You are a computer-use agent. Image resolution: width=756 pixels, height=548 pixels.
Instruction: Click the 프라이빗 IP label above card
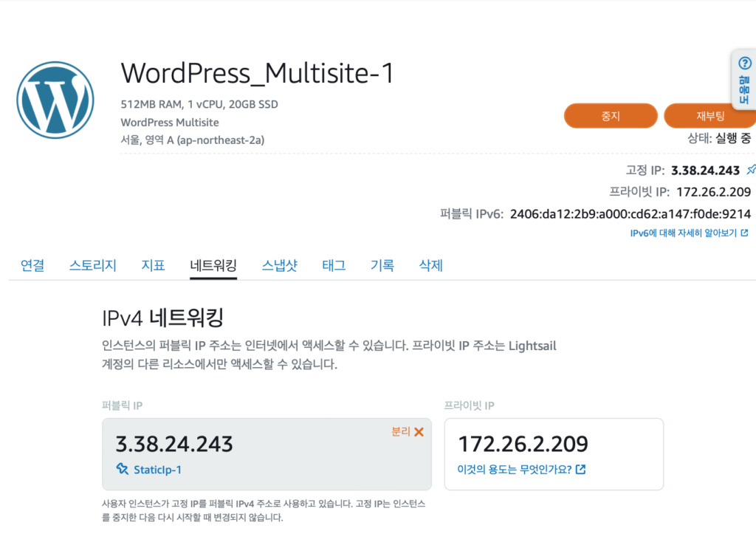[x=469, y=405]
